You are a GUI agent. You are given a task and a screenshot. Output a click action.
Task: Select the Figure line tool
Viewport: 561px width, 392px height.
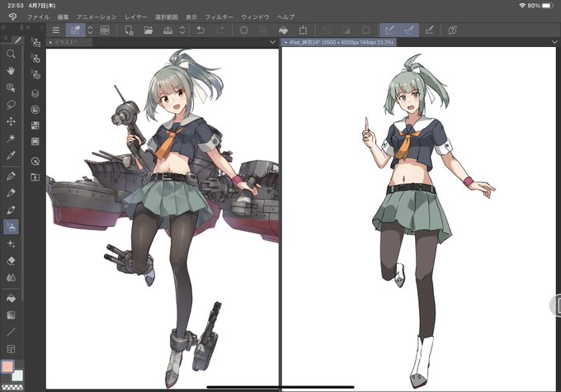point(11,332)
